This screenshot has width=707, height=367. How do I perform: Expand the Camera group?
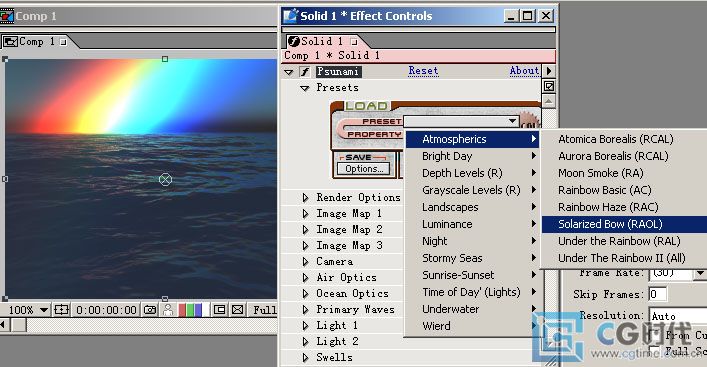[x=305, y=261]
